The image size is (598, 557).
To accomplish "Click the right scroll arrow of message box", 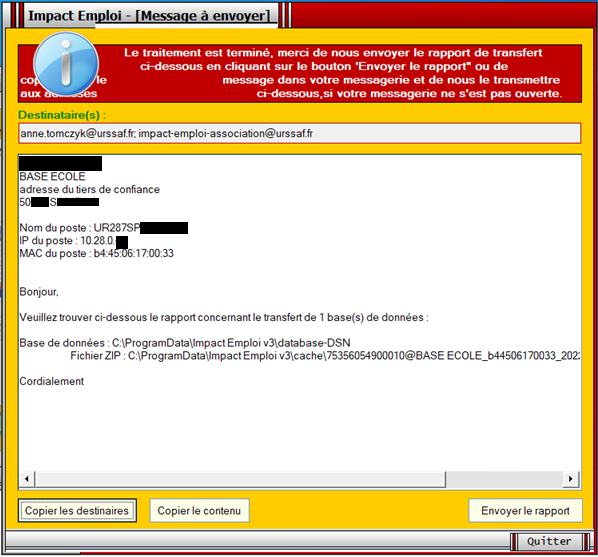I will pos(571,479).
